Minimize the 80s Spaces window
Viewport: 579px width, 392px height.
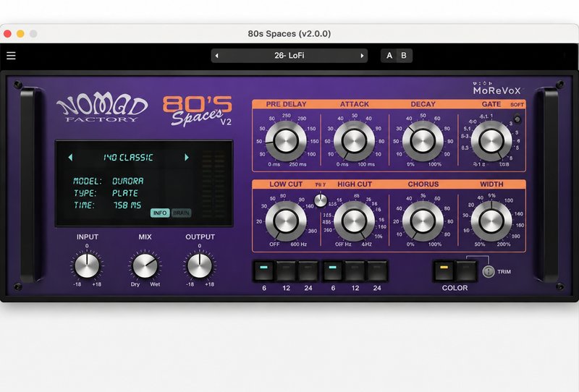pyautogui.click(x=20, y=33)
